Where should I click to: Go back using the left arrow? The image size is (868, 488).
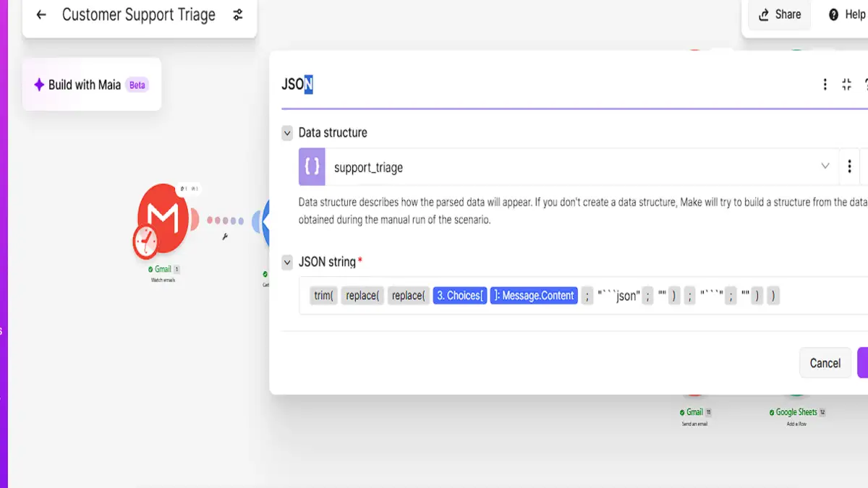pos(41,14)
